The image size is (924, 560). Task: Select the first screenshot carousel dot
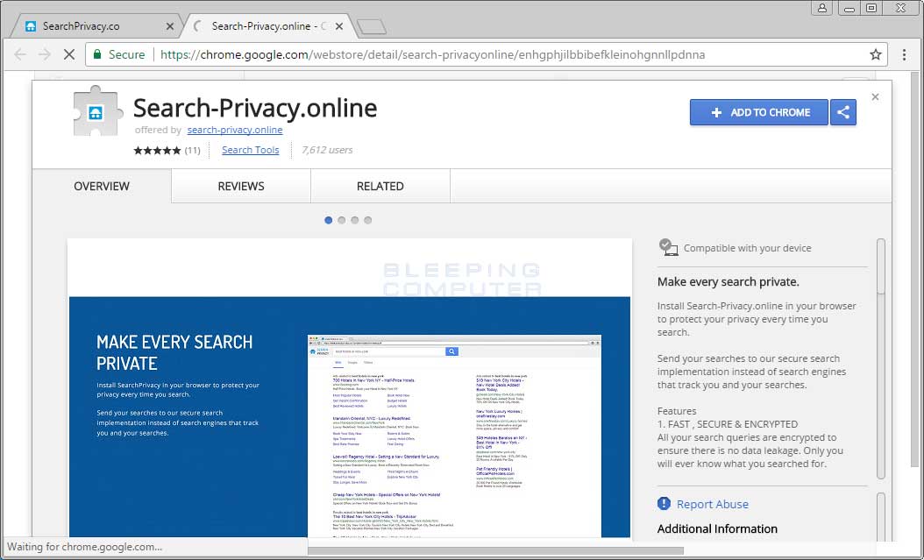click(328, 220)
